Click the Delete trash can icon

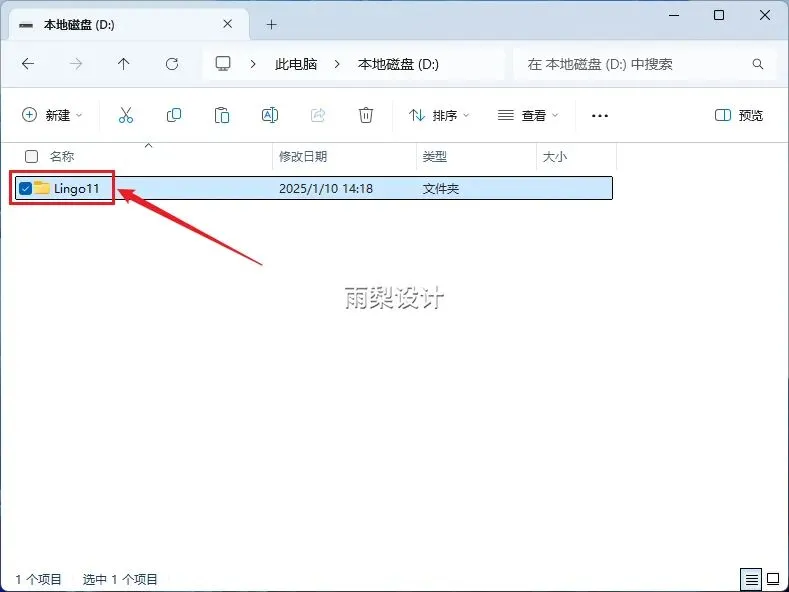pos(366,115)
